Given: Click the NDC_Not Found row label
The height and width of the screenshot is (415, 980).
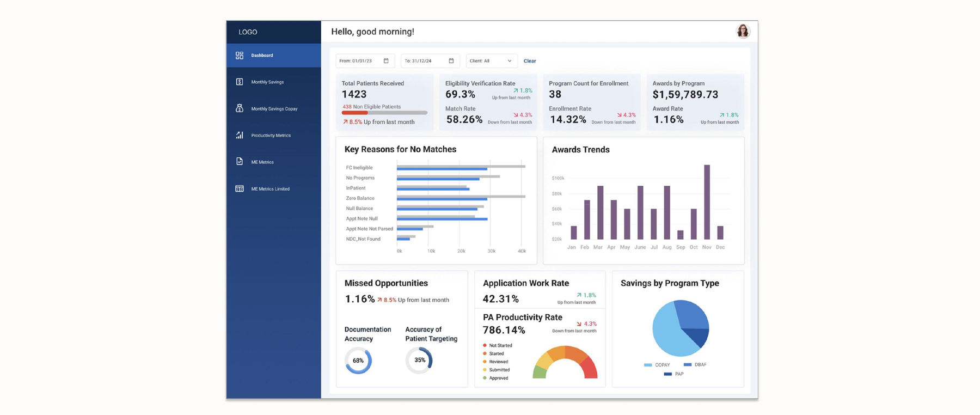Looking at the screenshot, I should (363, 239).
